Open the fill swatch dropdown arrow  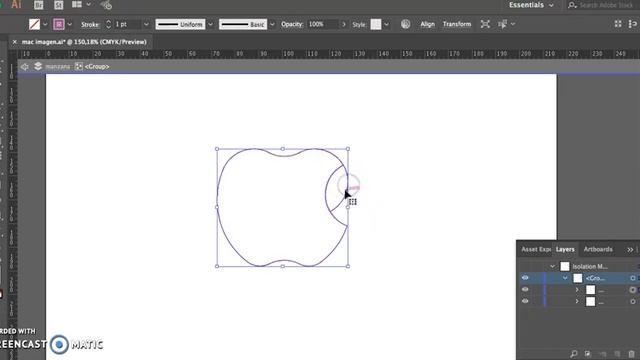click(x=45, y=24)
